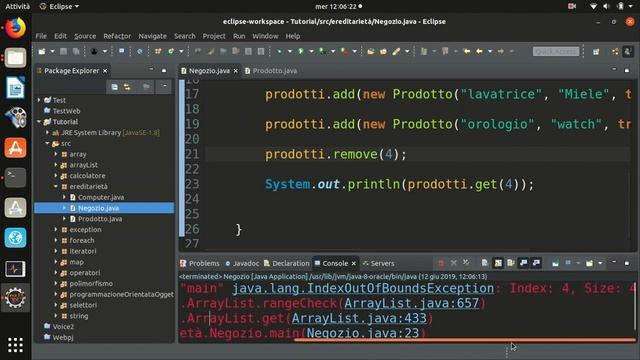Click the ArrayList.java:657 stack trace link

(x=411, y=303)
